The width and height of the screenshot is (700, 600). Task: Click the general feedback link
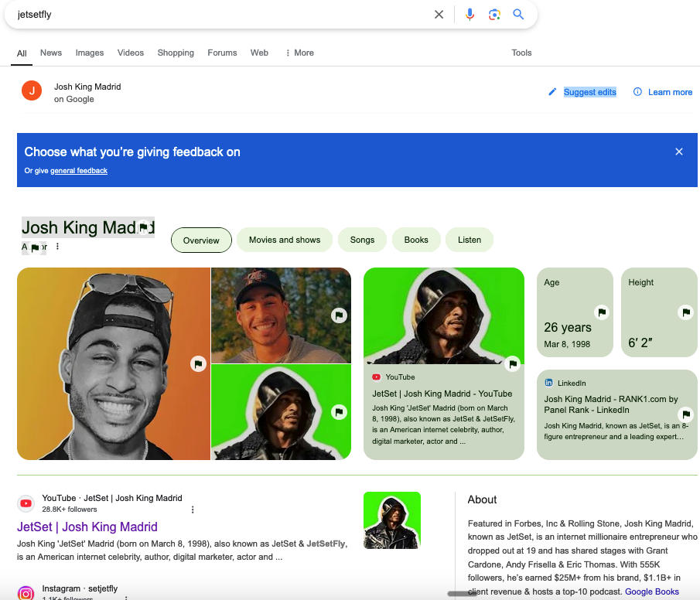(x=79, y=171)
